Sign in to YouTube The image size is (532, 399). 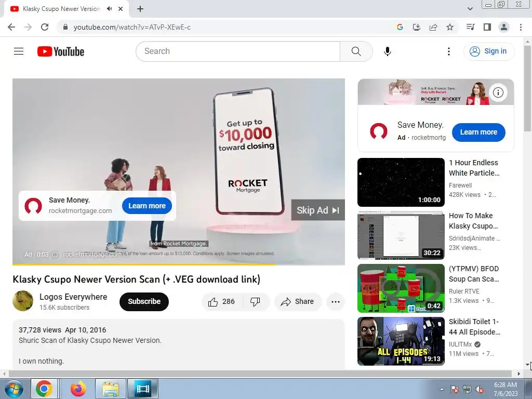pos(489,51)
